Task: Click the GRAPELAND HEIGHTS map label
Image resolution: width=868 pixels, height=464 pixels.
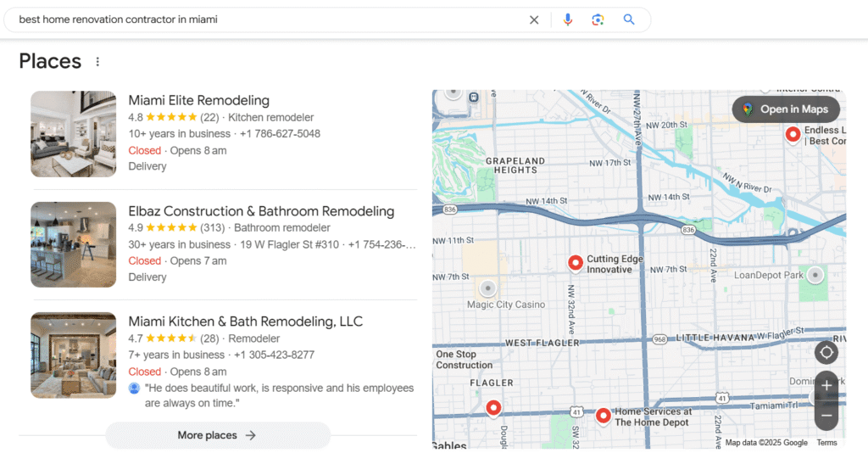Action: pos(515,165)
